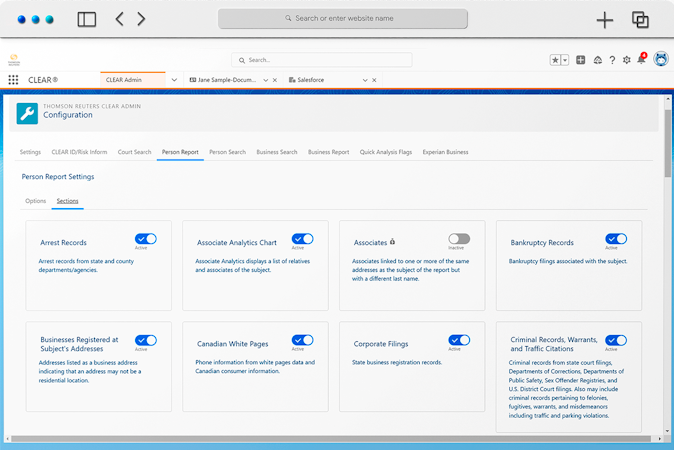674x450 pixels.
Task: Click the scroll up arrow
Action: tap(668, 99)
